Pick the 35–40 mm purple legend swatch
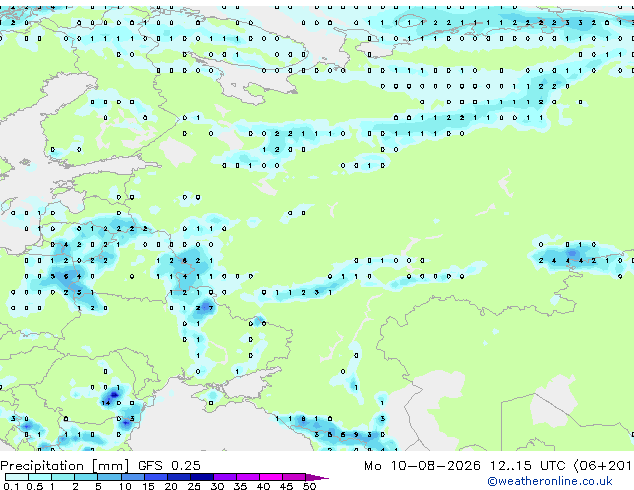The width and height of the screenshot is (634, 490). [x=247, y=477]
